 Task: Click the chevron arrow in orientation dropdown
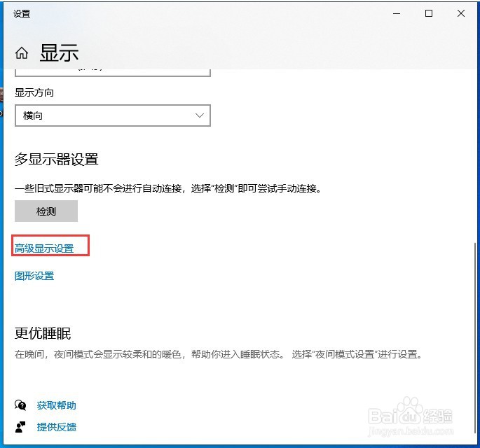tap(200, 115)
